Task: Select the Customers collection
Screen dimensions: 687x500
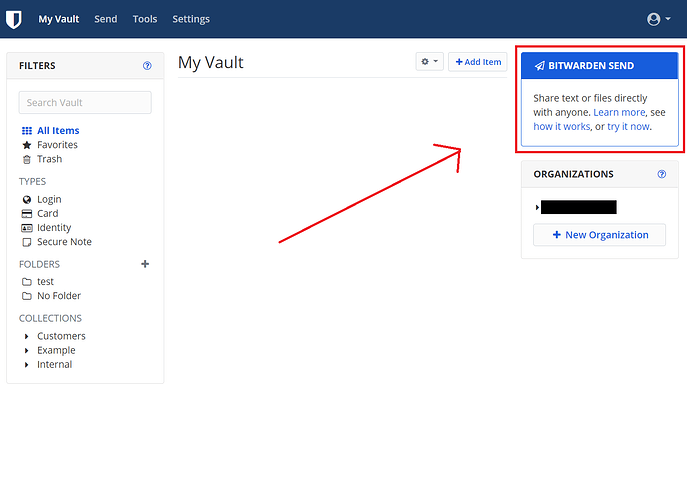Action: point(61,336)
